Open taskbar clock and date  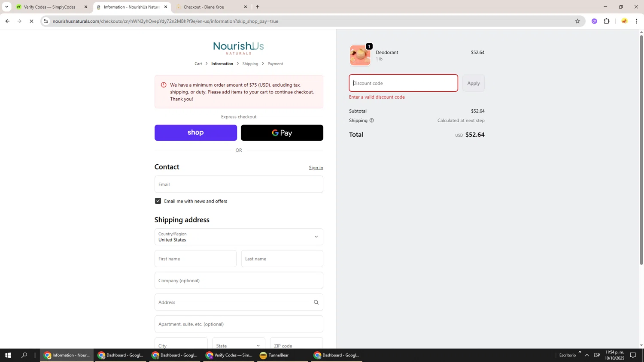tap(614, 355)
